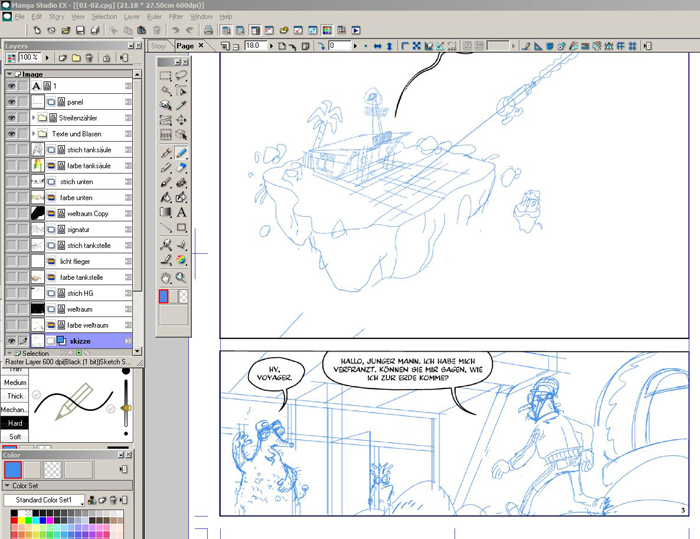This screenshot has width=700, height=539.
Task: Collapse the Color Set section
Action: pos(8,485)
